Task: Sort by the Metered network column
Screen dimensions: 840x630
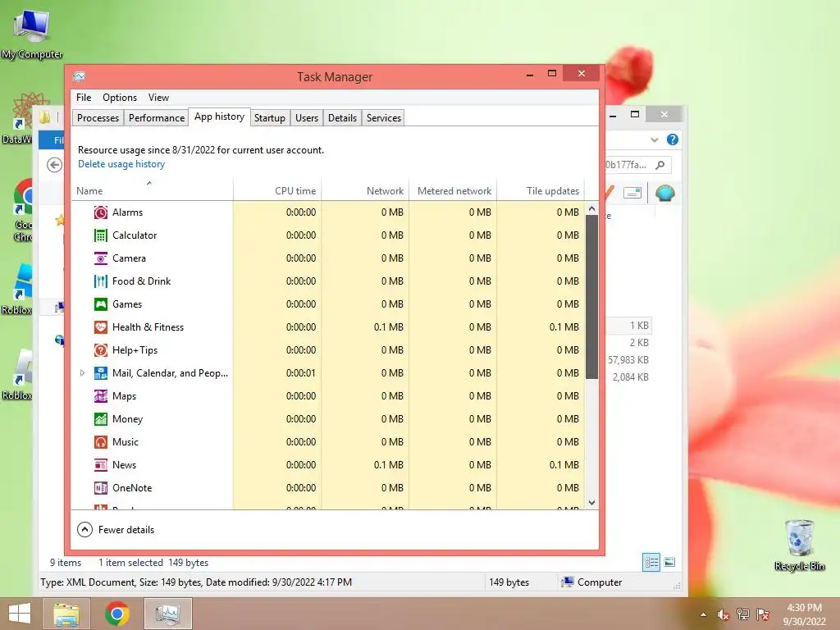Action: (453, 190)
